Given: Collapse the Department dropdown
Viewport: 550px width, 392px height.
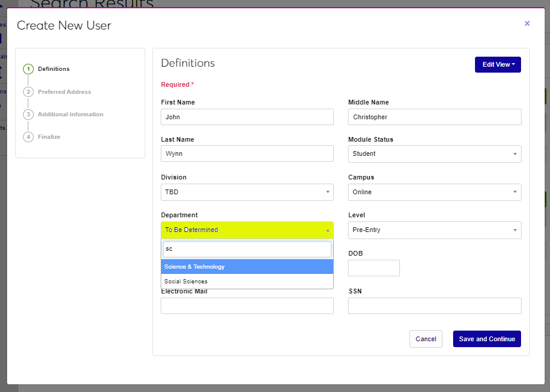Looking at the screenshot, I should [247, 230].
